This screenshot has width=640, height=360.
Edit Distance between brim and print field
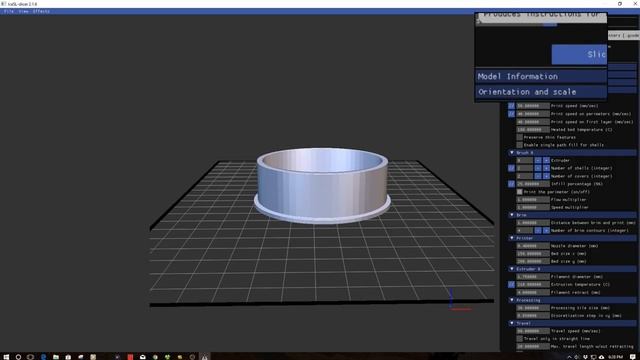pos(533,223)
